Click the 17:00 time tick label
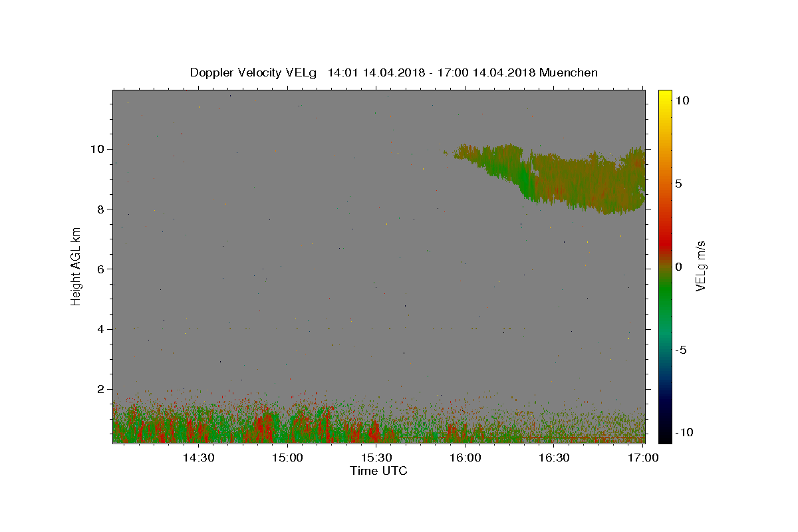The height and width of the screenshot is (532, 798). (643, 458)
